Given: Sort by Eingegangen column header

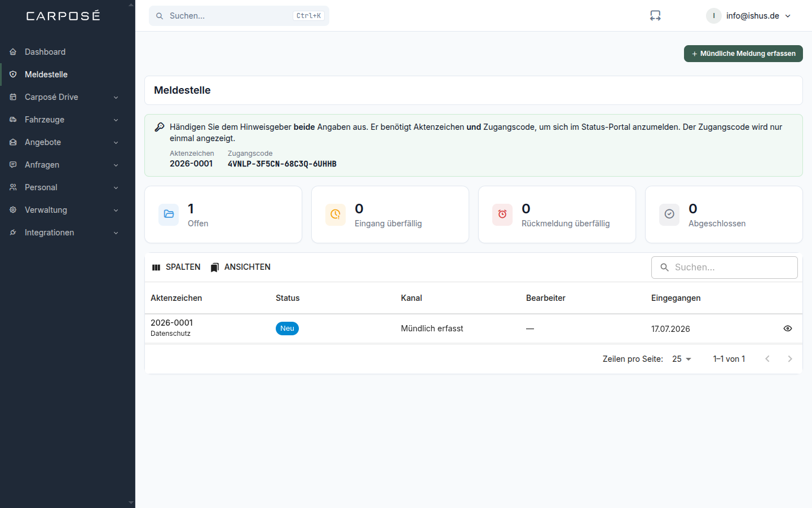Looking at the screenshot, I should click(676, 298).
